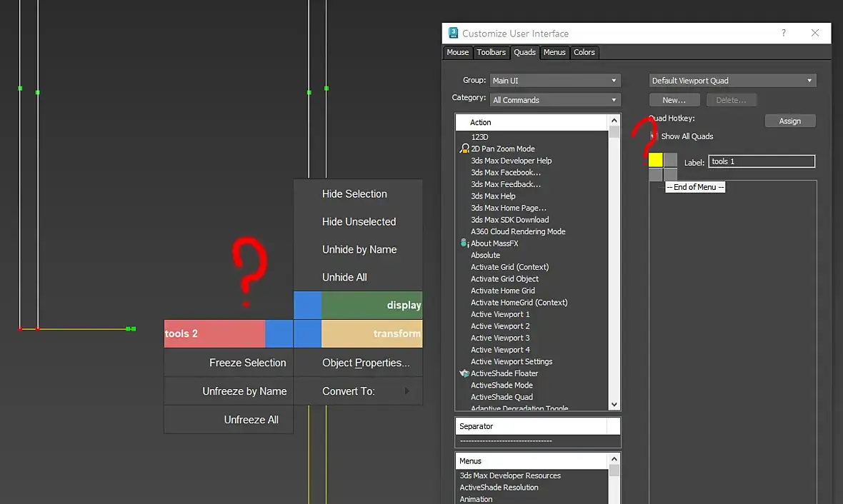Select 3ds Max Facebook... action
843x504 pixels.
[506, 173]
